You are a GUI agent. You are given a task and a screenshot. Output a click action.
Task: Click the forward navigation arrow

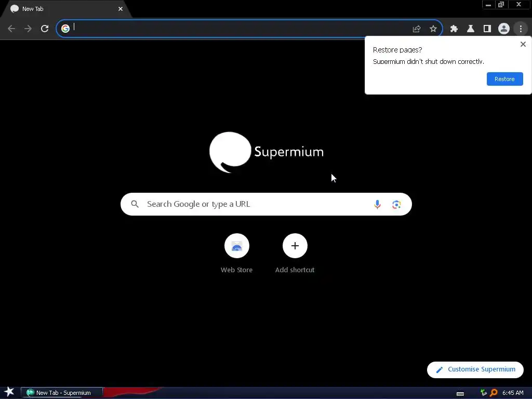coord(28,29)
